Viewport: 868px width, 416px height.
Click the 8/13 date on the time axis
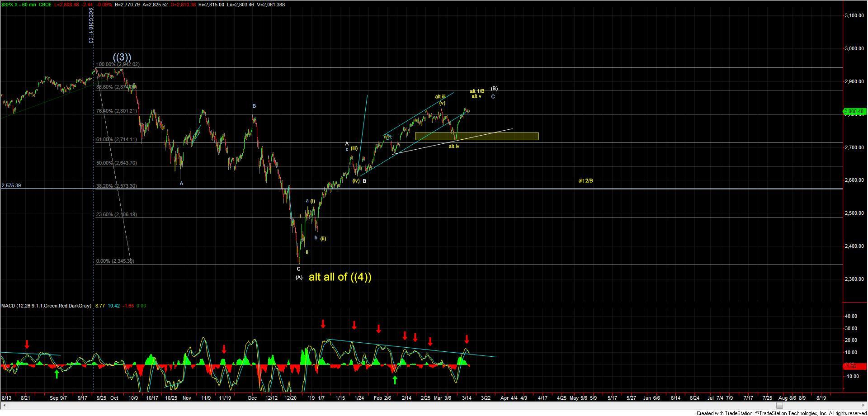click(7, 398)
